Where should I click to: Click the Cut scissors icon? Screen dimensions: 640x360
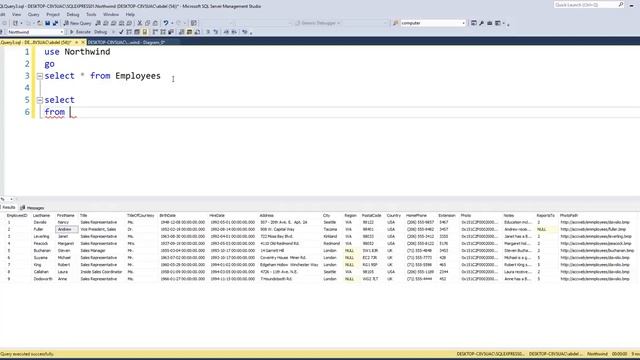click(x=140, y=23)
